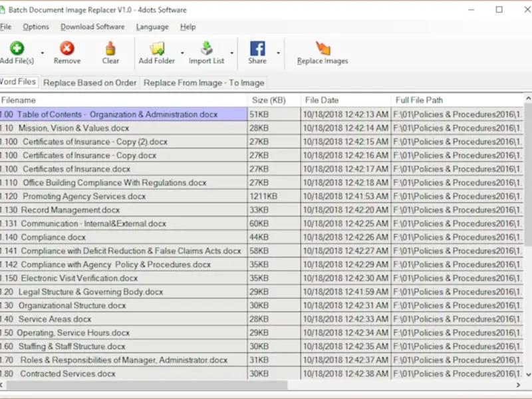Switch to Replace Based on Order tab

click(90, 82)
